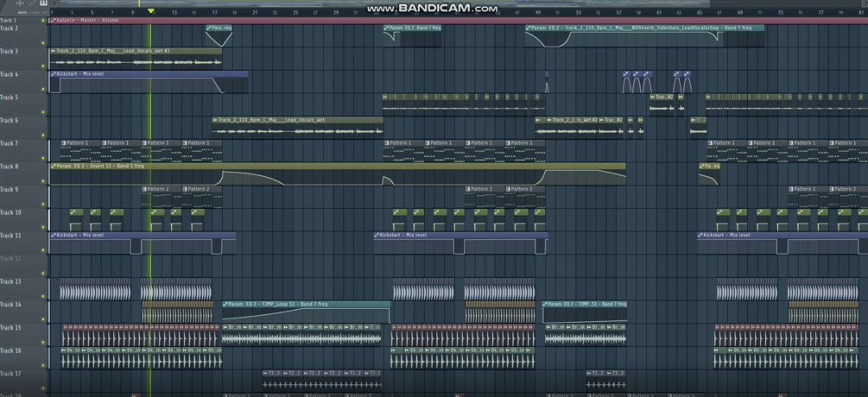Mute Track 4 with its green LED

click(x=43, y=89)
